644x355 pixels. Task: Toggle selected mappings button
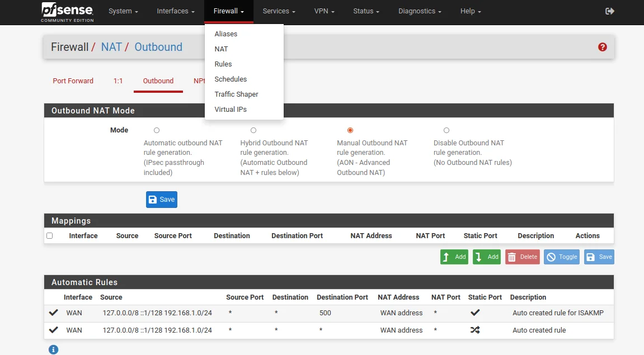pos(561,257)
